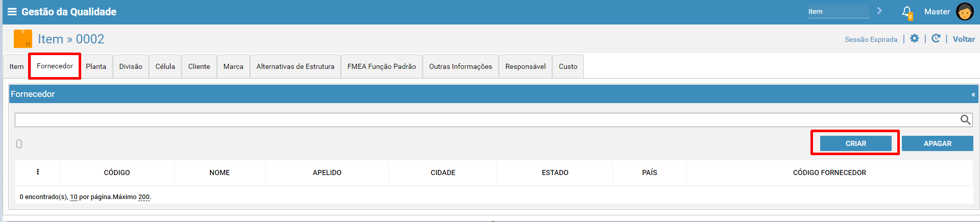Click the notification bell icon

tap(907, 12)
